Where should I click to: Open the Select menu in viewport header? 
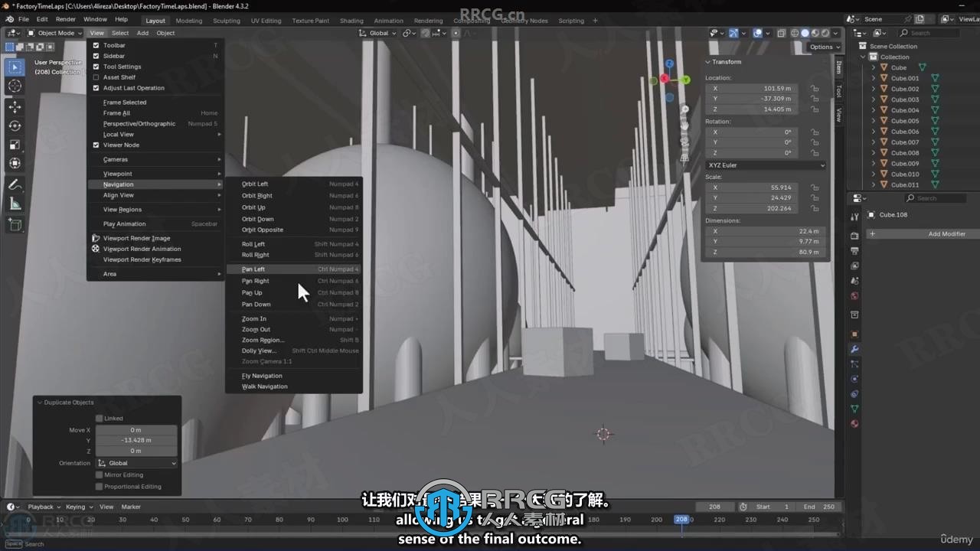(120, 33)
